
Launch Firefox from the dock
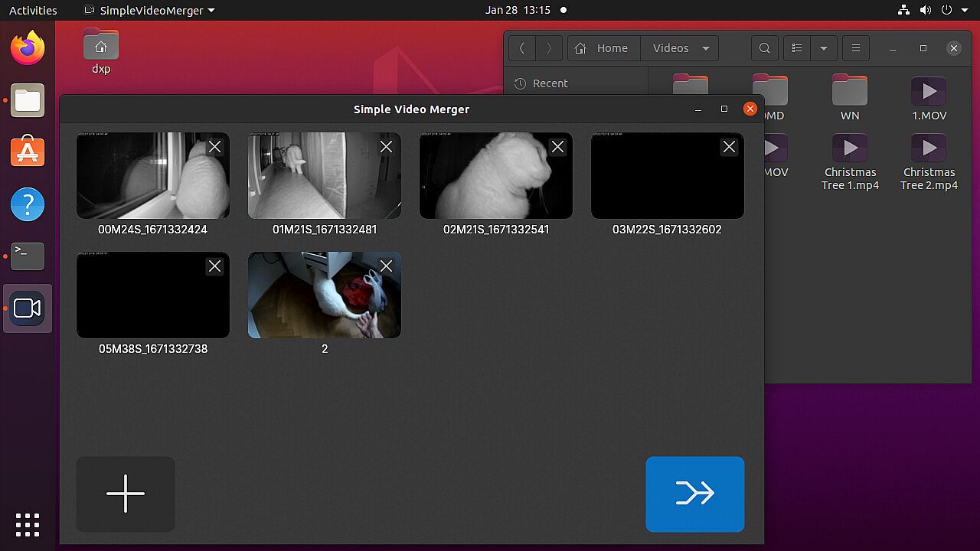click(28, 49)
